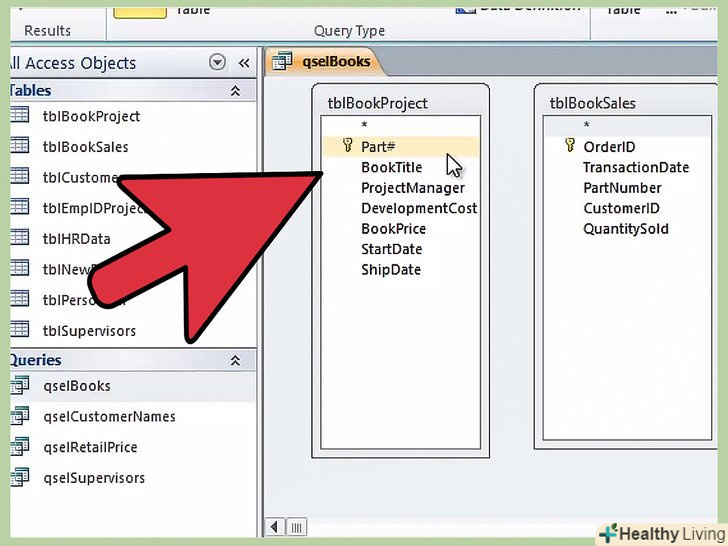The image size is (728, 546).
Task: Select the ShipDate field
Action: [391, 269]
